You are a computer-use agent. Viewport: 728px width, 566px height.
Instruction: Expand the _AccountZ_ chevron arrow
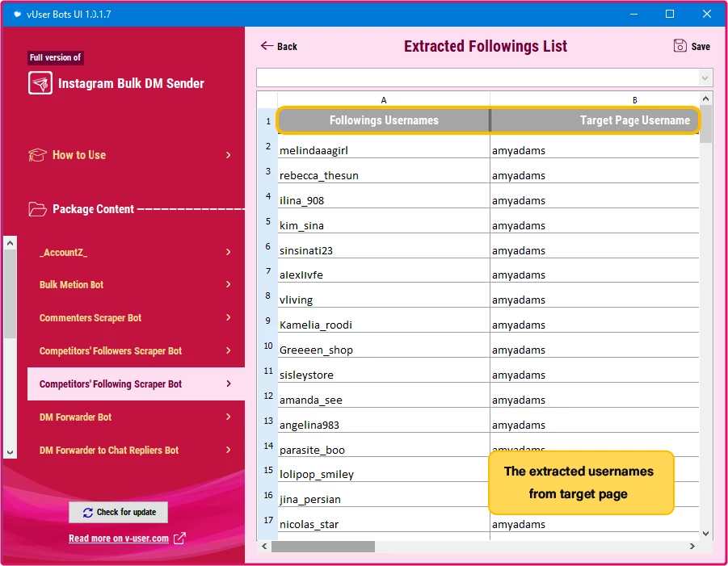pyautogui.click(x=229, y=252)
